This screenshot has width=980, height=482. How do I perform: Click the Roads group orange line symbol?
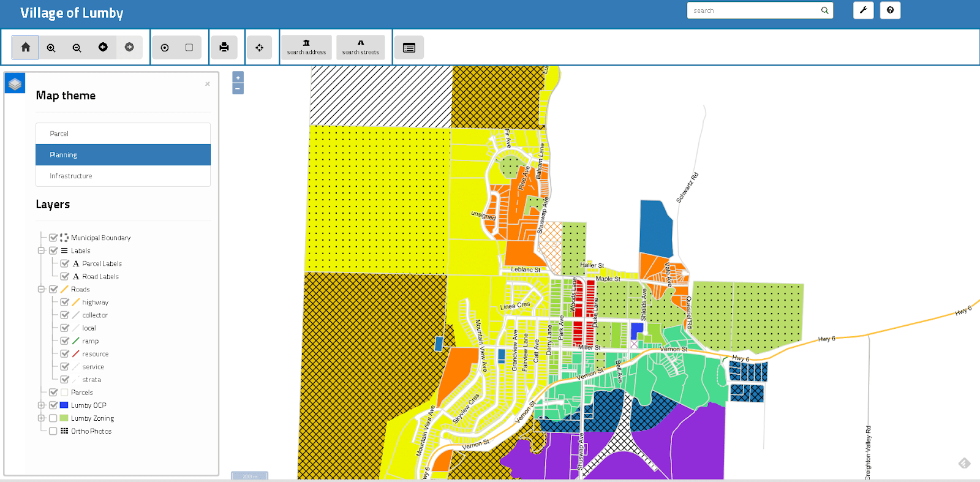64,289
